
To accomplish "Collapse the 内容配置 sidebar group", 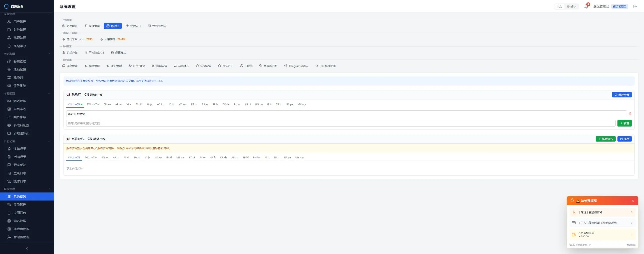I will [49, 93].
